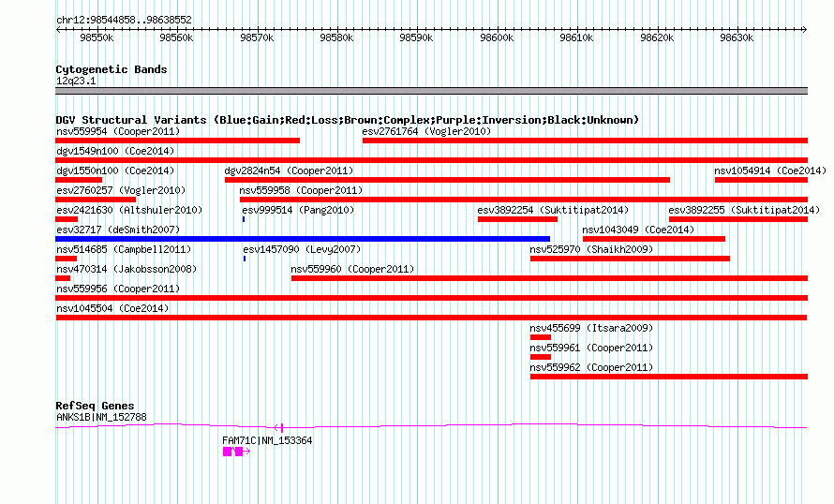Click the DGV Structural Variants track title
This screenshot has height=504, width=834.
[x=348, y=120]
